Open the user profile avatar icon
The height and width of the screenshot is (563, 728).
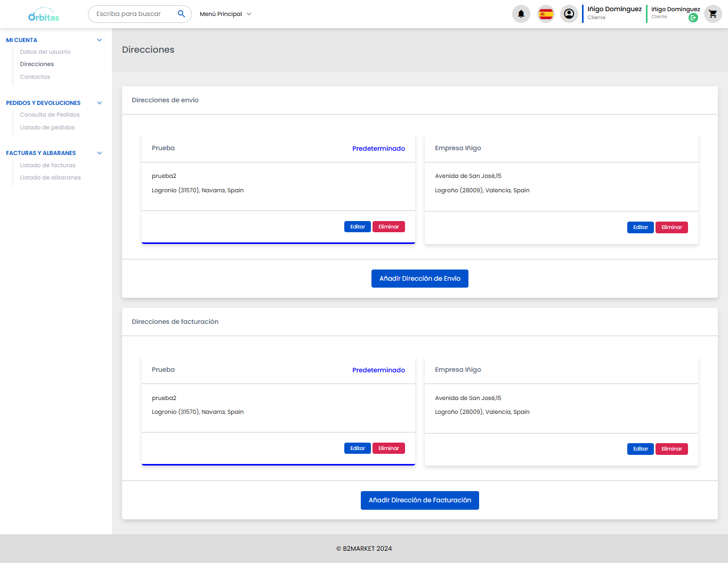(569, 14)
